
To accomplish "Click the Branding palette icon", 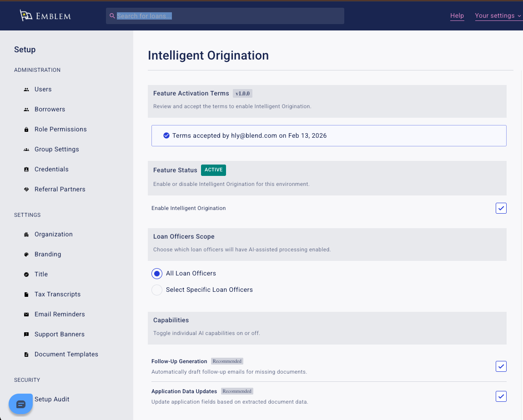I will click(x=26, y=255).
